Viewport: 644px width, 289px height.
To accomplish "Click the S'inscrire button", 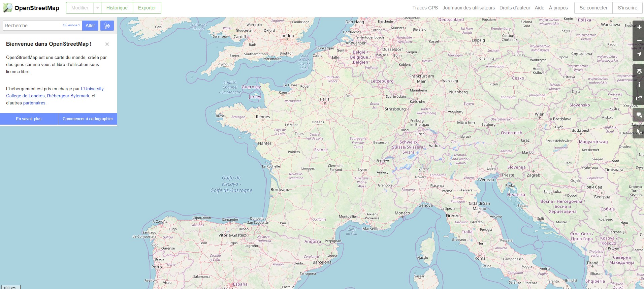I will pos(627,8).
